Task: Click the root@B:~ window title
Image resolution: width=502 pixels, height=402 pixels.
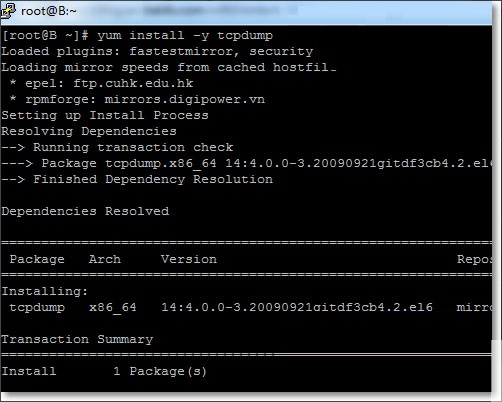Action: click(x=49, y=11)
